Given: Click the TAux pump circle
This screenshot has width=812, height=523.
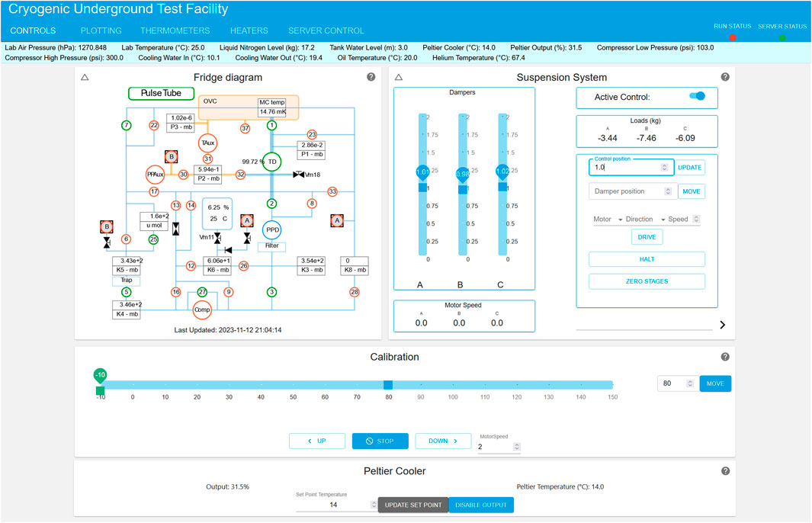Looking at the screenshot, I should click(x=207, y=143).
